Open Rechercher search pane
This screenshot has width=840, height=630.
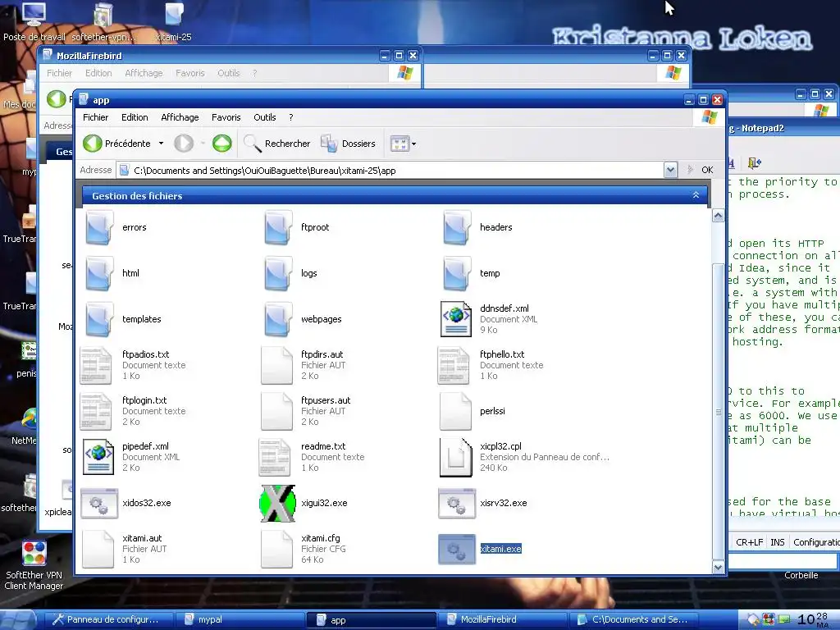[277, 143]
